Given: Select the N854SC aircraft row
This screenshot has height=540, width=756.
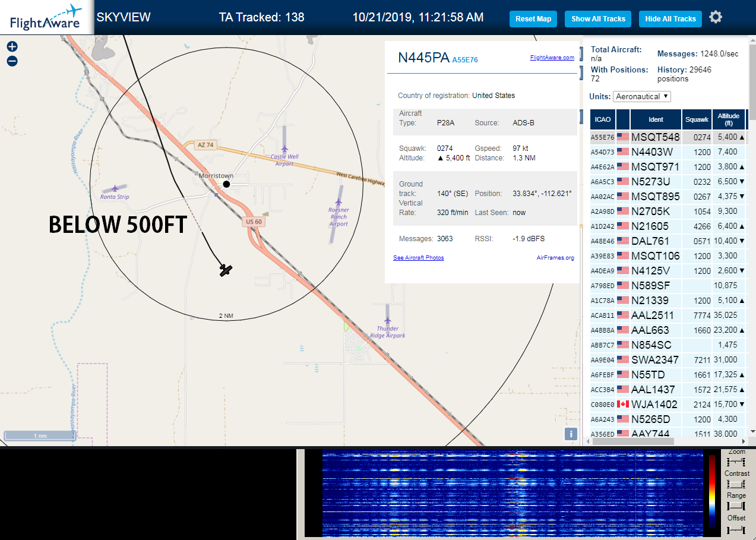Looking at the screenshot, I should pyautogui.click(x=668, y=345).
